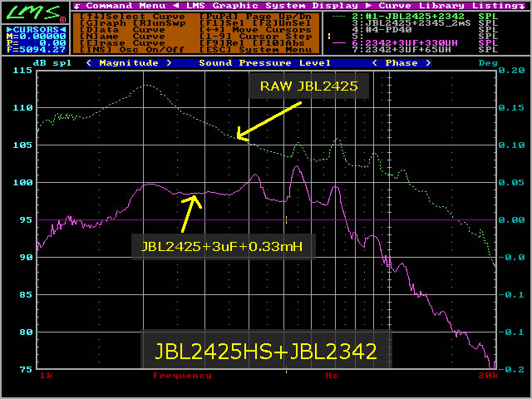The height and width of the screenshot is (399, 532).
Task: Click the magenta line sample for curve 6
Action: [x=338, y=42]
